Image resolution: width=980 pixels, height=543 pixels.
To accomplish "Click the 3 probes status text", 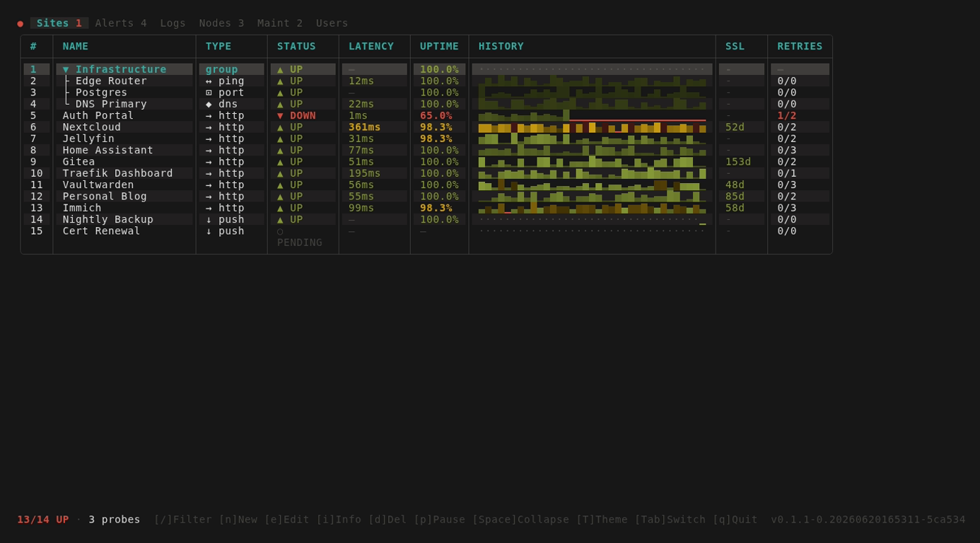I will pos(115,520).
